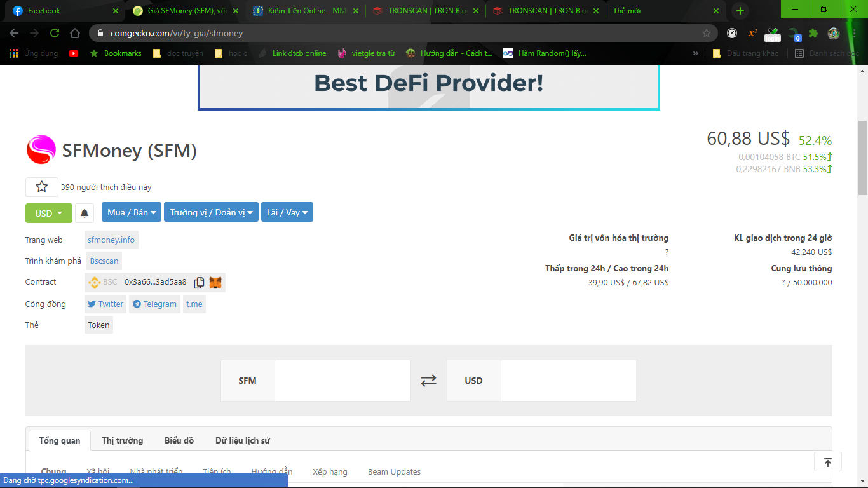Open the Extensions puzzle-piece menu
Image resolution: width=868 pixels, height=488 pixels.
click(813, 33)
